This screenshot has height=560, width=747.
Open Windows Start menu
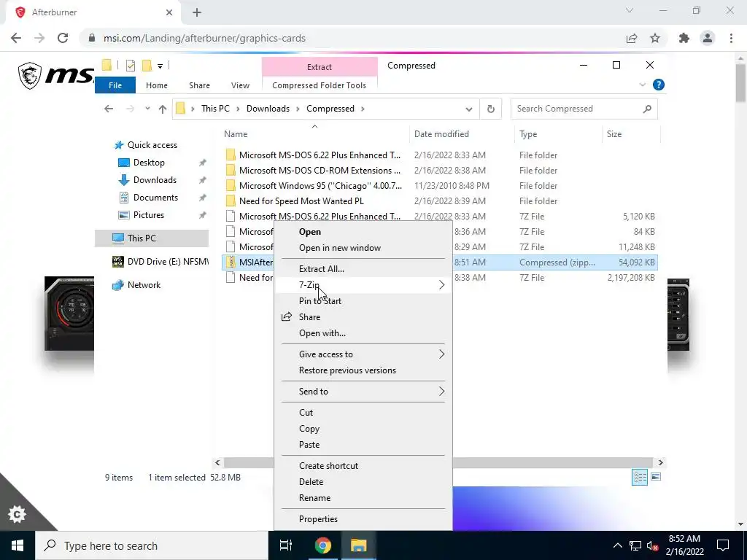point(18,545)
